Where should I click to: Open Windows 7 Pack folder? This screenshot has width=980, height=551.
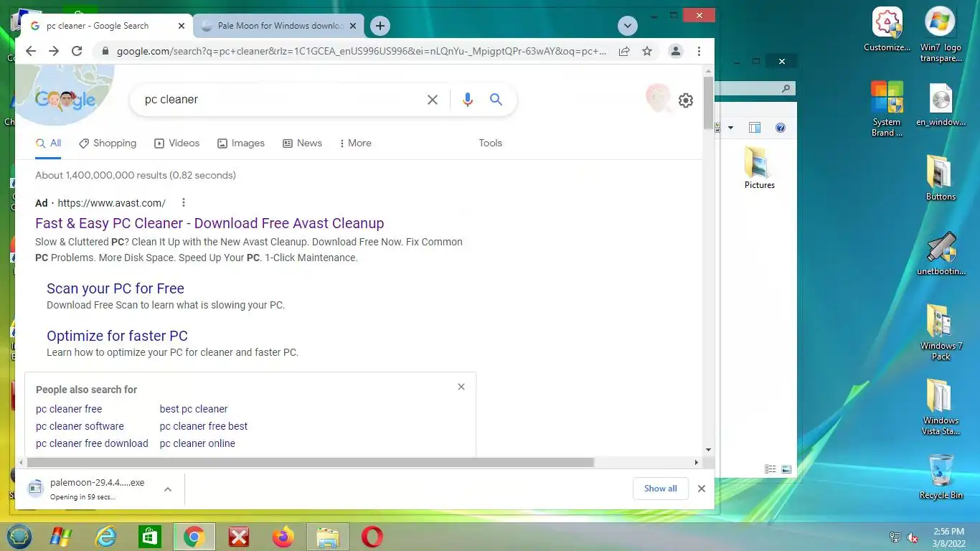pyautogui.click(x=941, y=332)
